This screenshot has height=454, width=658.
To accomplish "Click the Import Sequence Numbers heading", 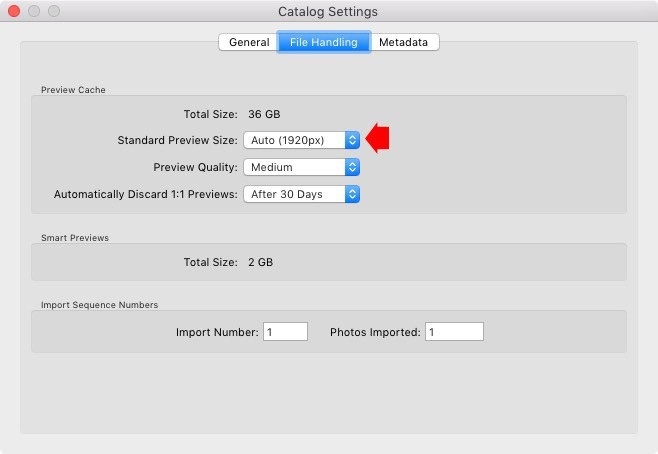I will pos(99,304).
